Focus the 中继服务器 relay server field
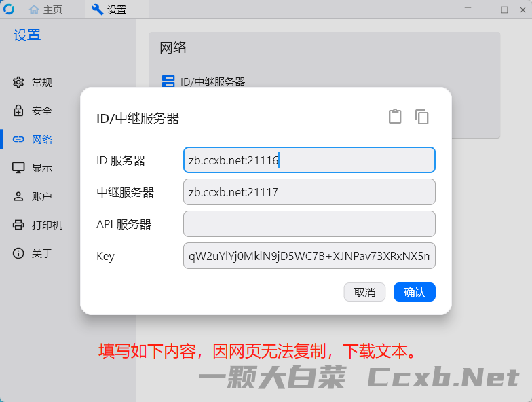532x402 pixels. tap(309, 191)
